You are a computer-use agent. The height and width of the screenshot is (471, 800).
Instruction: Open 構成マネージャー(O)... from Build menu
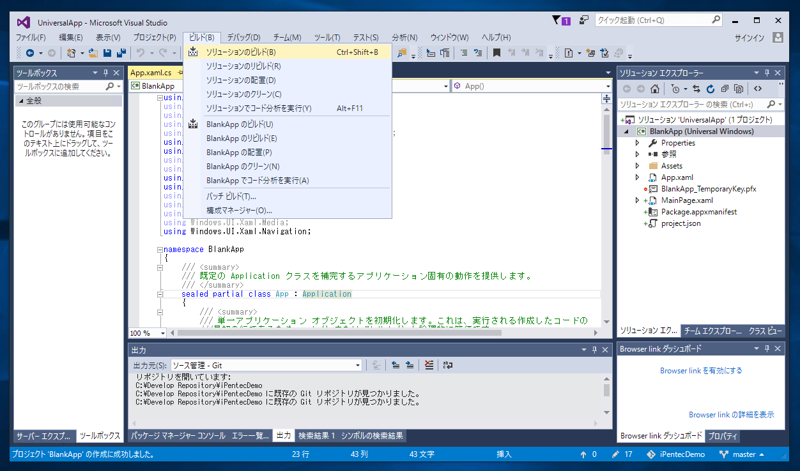pos(288,211)
